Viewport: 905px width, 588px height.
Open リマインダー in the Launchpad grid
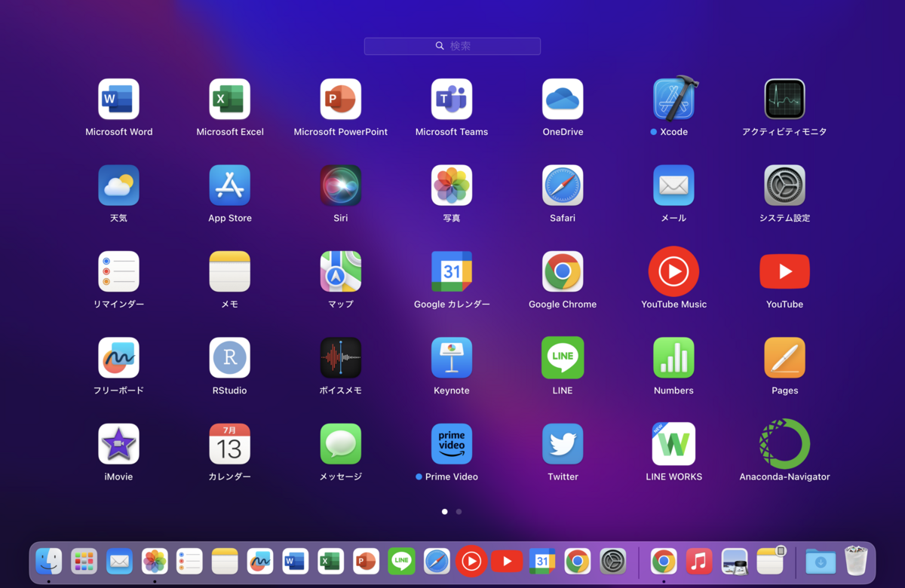[118, 271]
